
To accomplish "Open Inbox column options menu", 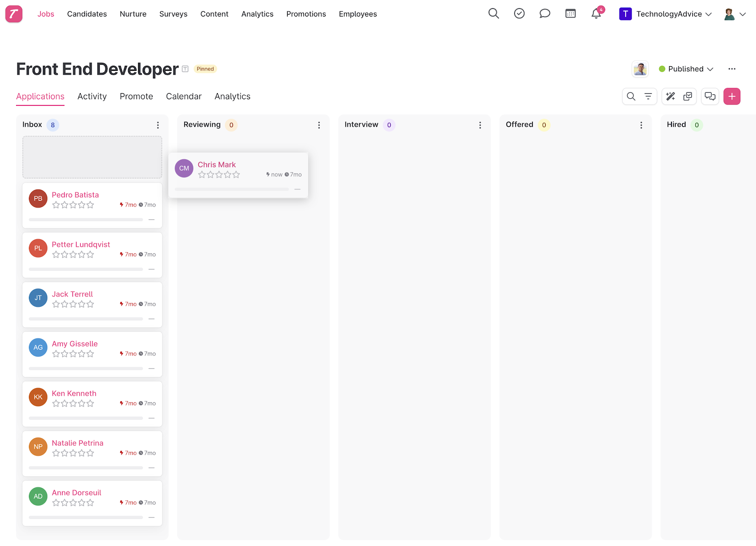I will [158, 125].
